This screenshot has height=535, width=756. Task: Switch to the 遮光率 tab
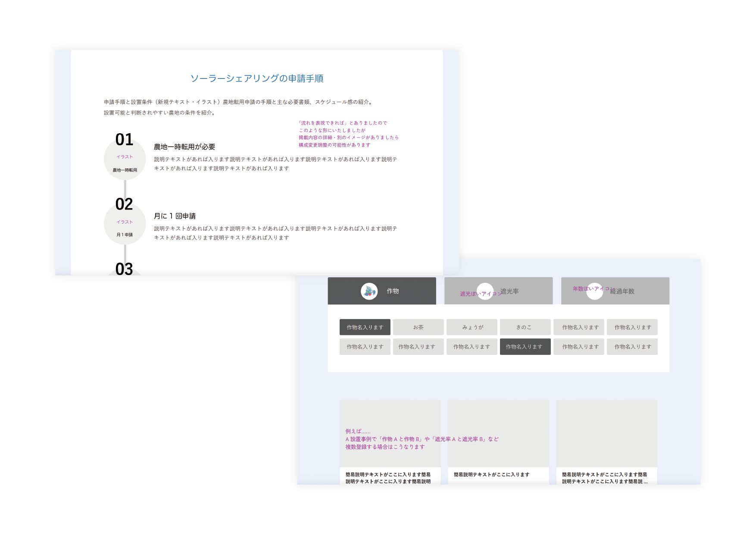tap(509, 291)
